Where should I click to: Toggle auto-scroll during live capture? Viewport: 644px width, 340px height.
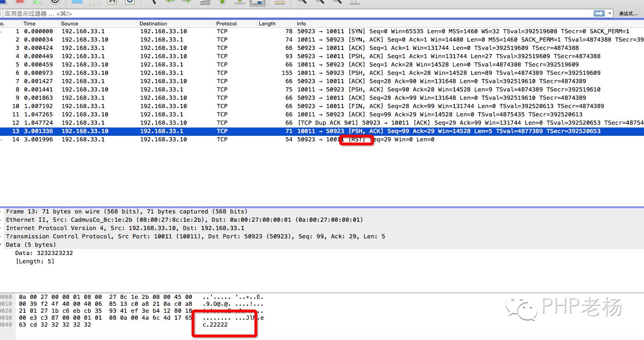[257, 2]
